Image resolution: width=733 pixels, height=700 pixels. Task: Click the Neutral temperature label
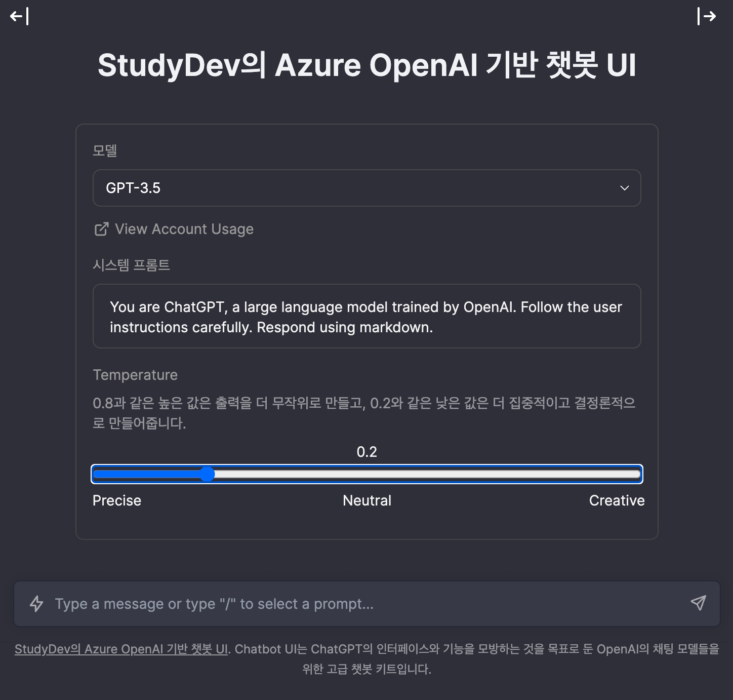click(367, 500)
